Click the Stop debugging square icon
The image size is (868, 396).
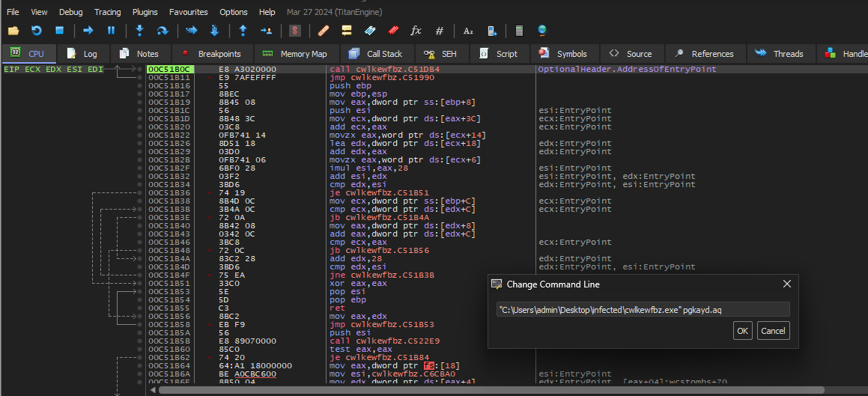[x=60, y=31]
